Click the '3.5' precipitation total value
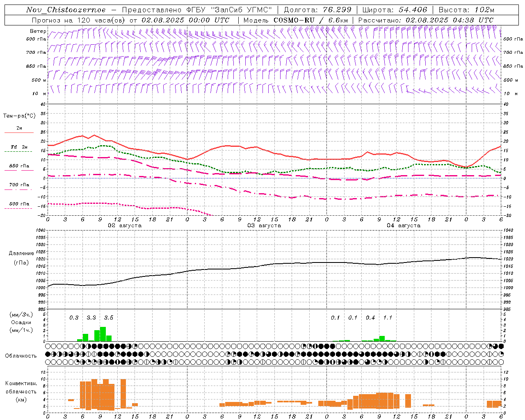The width and height of the screenshot is (525, 420). (x=108, y=317)
